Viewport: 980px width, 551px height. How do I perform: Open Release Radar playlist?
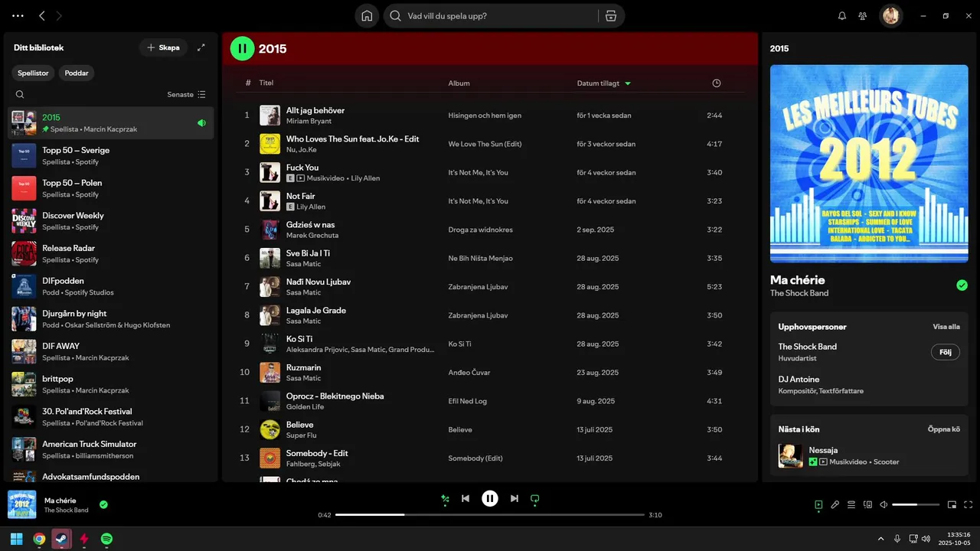point(111,253)
